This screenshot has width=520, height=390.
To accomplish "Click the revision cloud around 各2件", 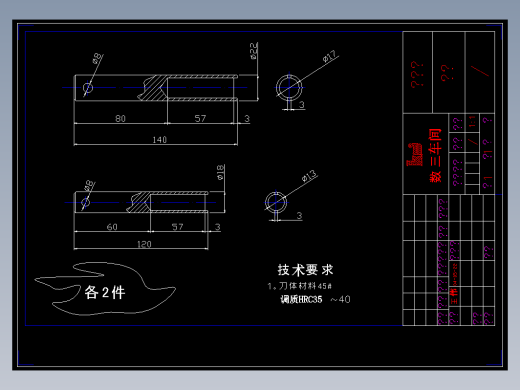I will [105, 289].
